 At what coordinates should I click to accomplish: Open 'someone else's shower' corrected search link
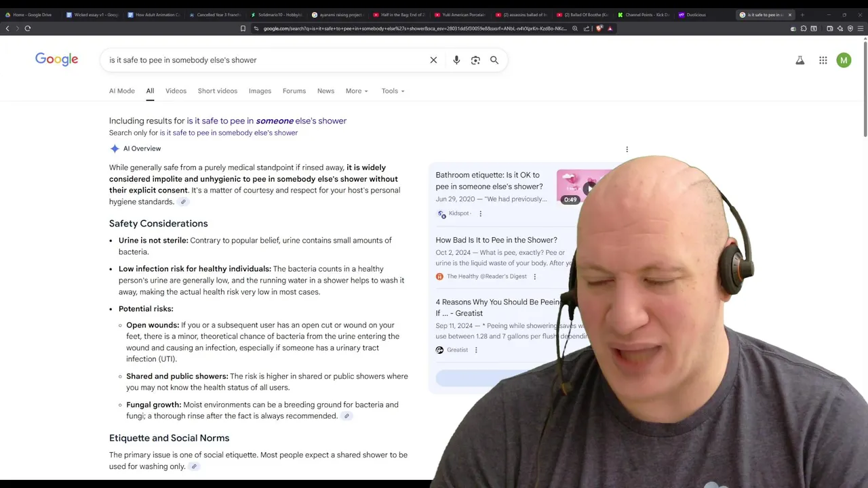[x=267, y=121]
